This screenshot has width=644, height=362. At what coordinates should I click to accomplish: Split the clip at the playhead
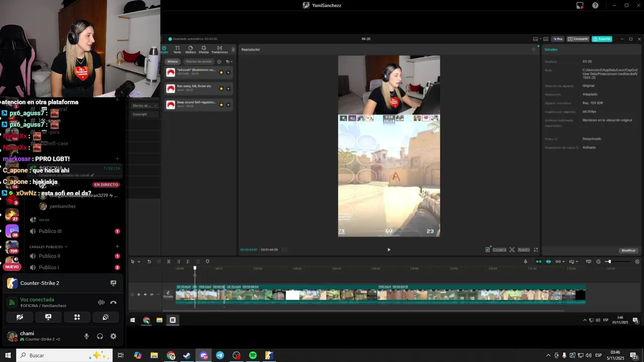coord(169,261)
